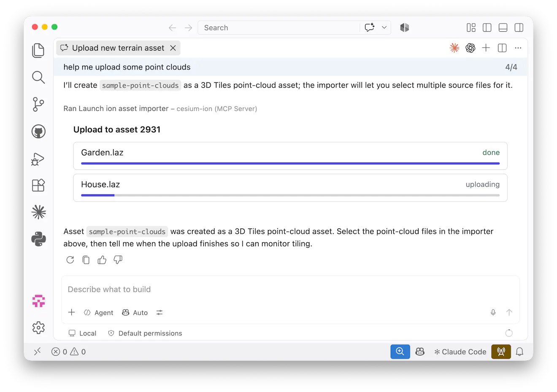
Task: Open the notifications bell in status bar
Action: pos(519,352)
